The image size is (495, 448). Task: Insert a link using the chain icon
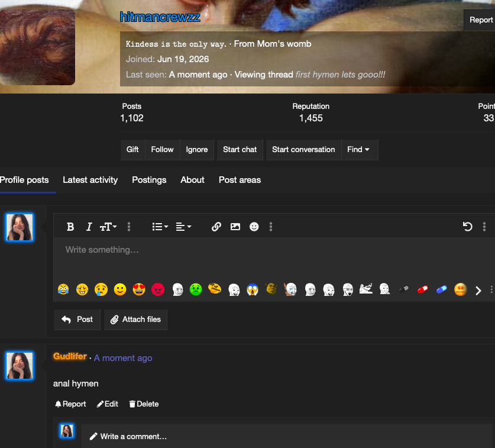pyautogui.click(x=216, y=227)
